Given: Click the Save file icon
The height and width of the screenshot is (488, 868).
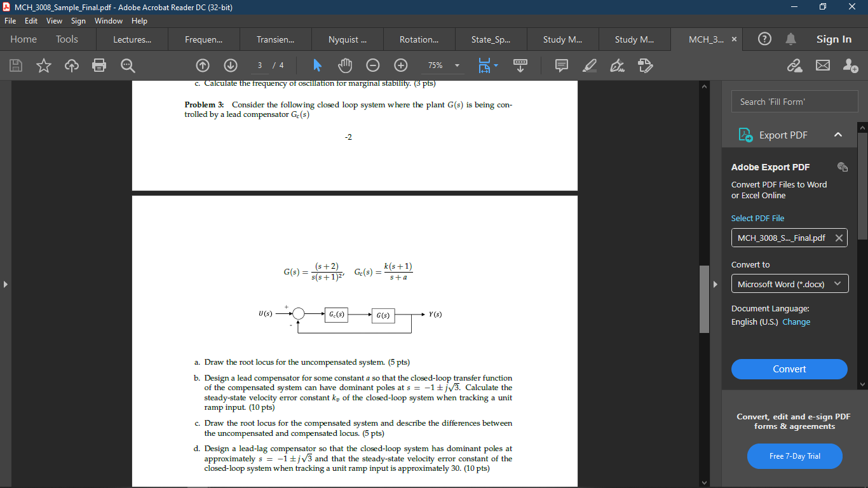Looking at the screenshot, I should 15,65.
